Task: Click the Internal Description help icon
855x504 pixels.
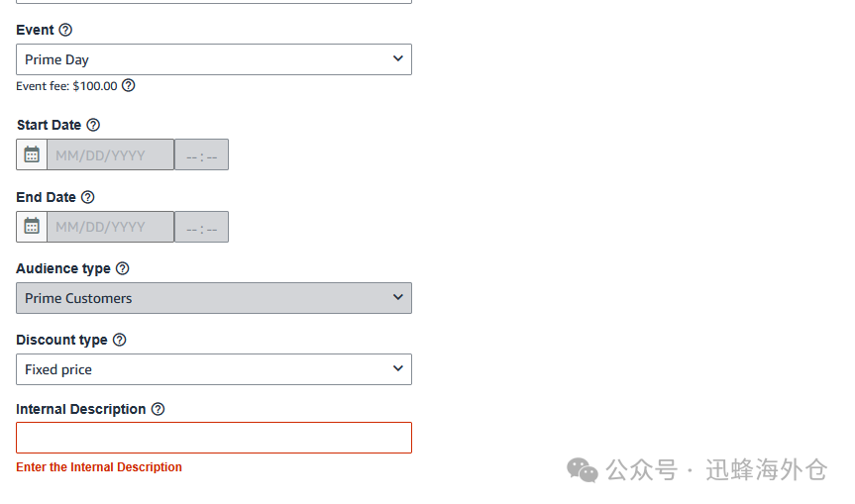Action: [158, 409]
